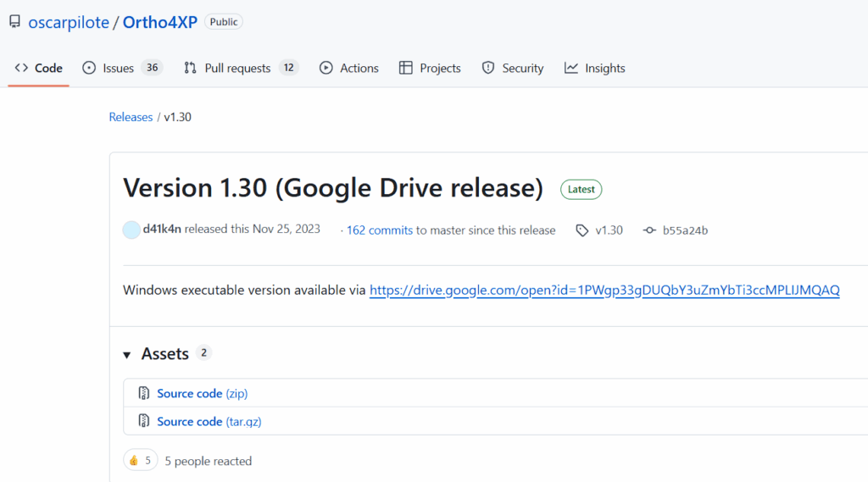Open the oscarpilote owner profile link
The height and width of the screenshot is (482, 868).
tap(69, 22)
